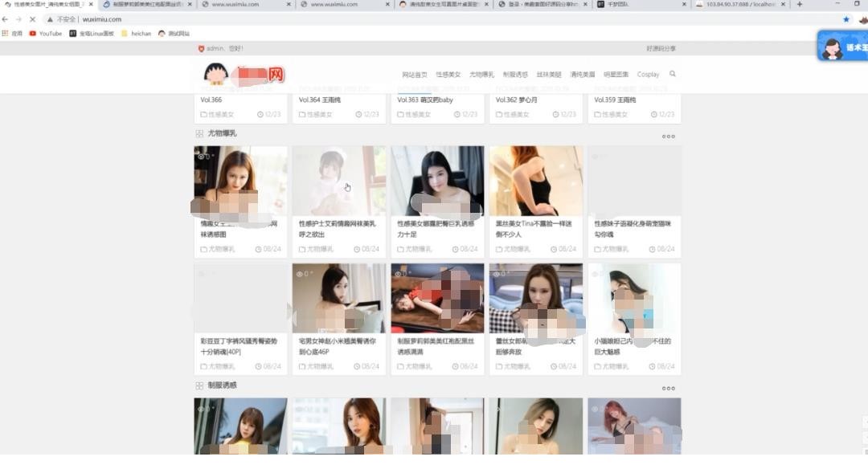Open the Cosplay navigation item

tap(649, 75)
